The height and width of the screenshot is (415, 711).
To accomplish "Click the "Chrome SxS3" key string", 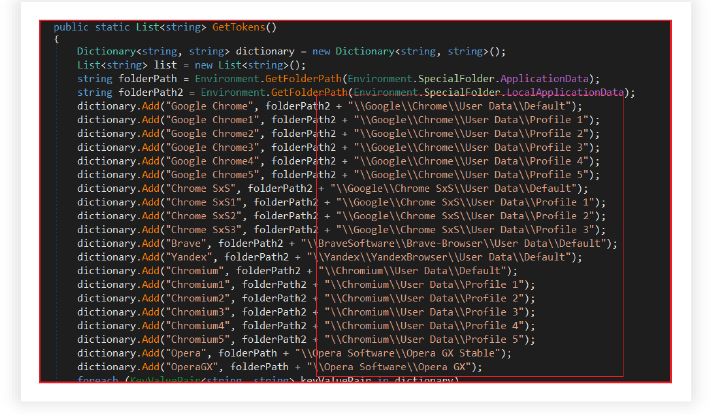I will (x=204, y=229).
